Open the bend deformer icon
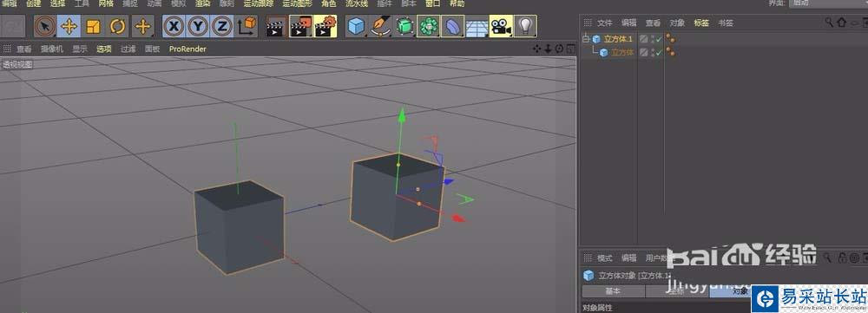 [453, 26]
